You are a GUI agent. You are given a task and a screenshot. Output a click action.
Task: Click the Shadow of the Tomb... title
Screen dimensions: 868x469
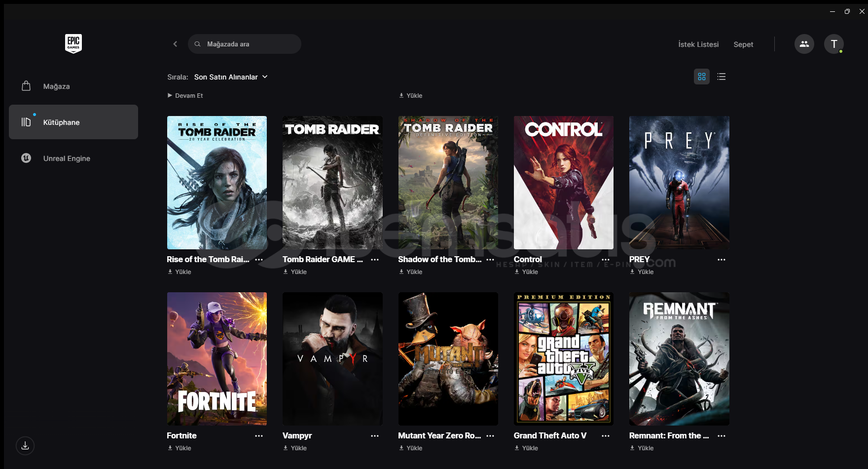440,259
